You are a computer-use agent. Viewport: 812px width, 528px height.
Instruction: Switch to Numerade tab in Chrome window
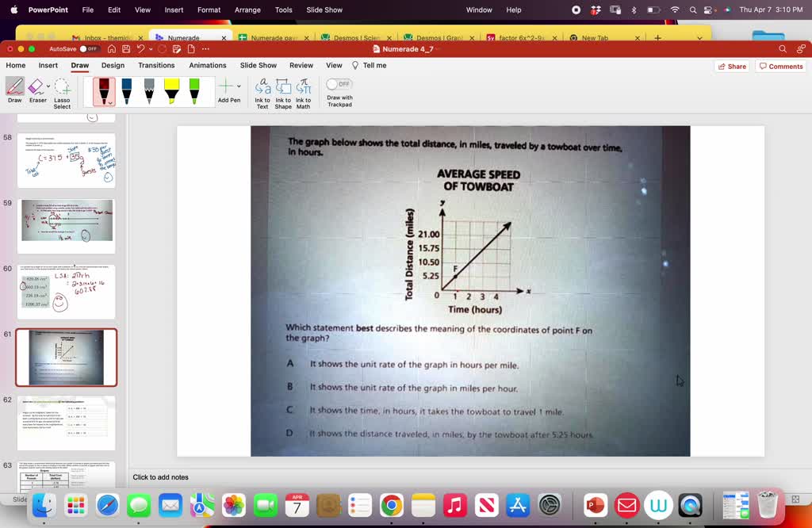coord(190,38)
